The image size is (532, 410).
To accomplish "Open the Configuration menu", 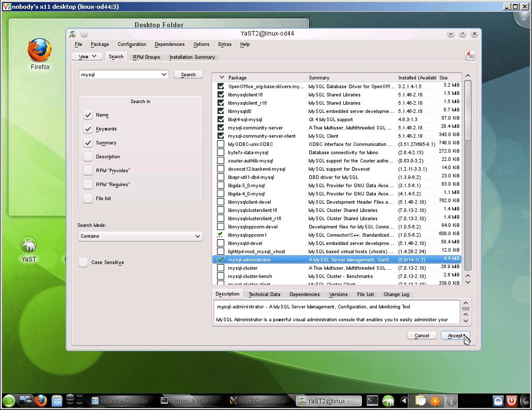I will tap(131, 44).
